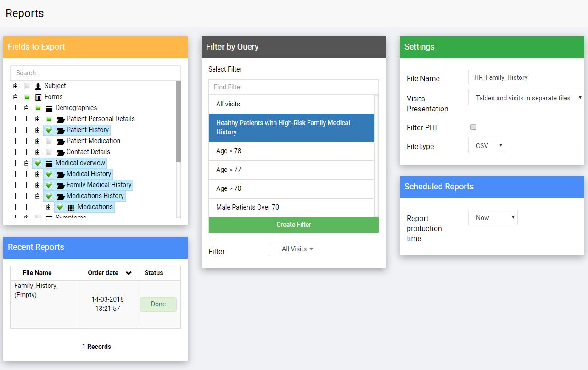Click the Family Medical History folder icon

pyautogui.click(x=60, y=185)
